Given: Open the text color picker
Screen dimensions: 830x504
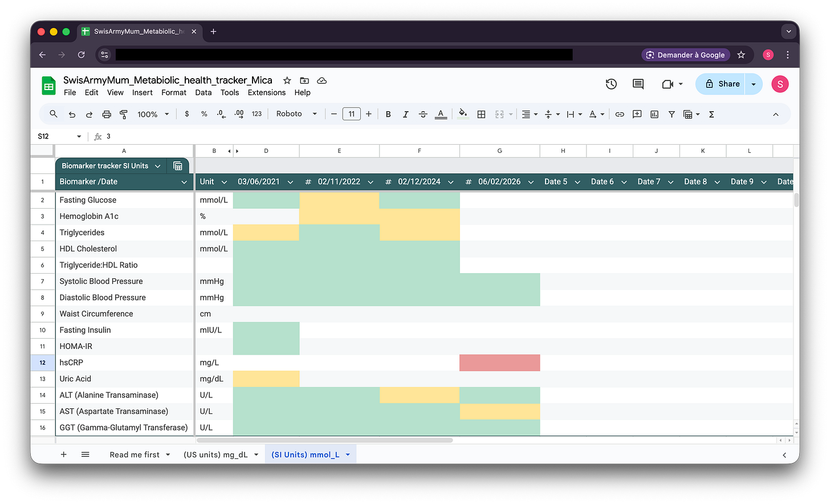Looking at the screenshot, I should tap(441, 114).
